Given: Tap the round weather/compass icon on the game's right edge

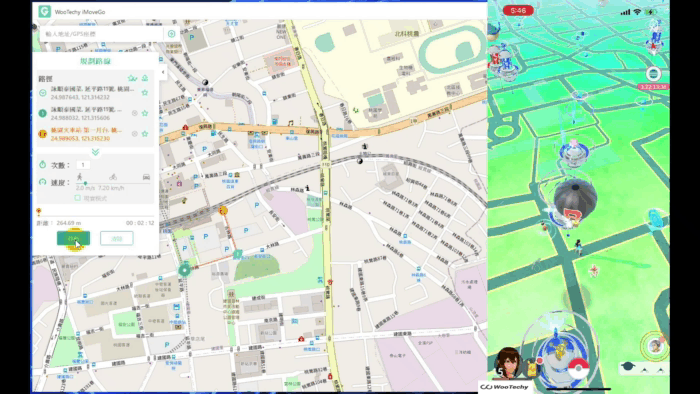Looking at the screenshot, I should click(x=653, y=74).
